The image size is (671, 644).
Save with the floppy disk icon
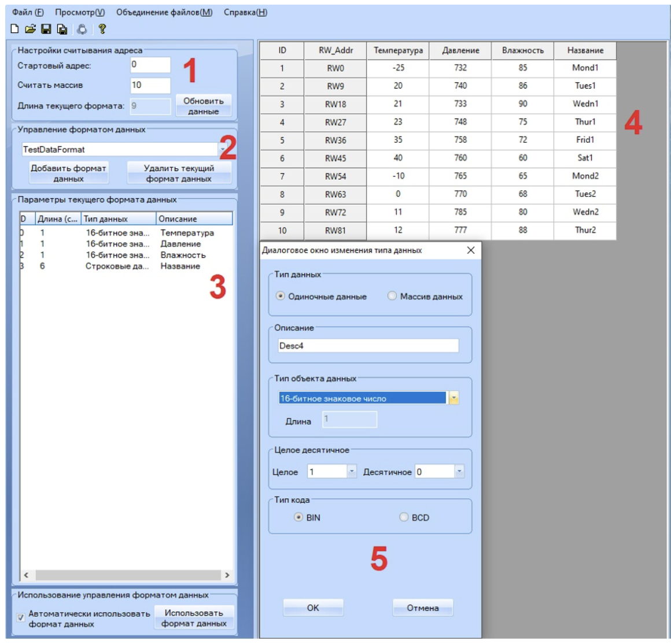point(46,29)
